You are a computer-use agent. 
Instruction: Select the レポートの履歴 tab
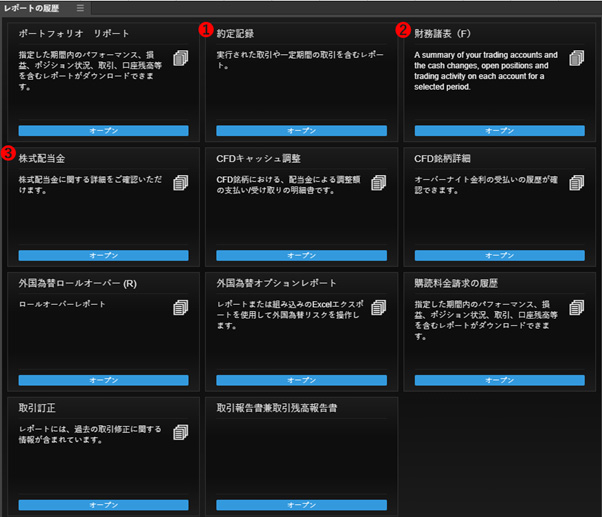[x=32, y=8]
